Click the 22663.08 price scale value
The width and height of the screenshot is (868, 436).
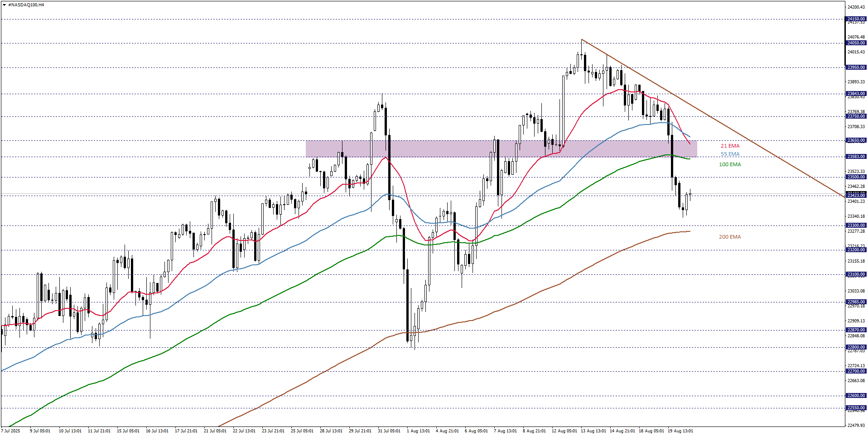coord(856,381)
